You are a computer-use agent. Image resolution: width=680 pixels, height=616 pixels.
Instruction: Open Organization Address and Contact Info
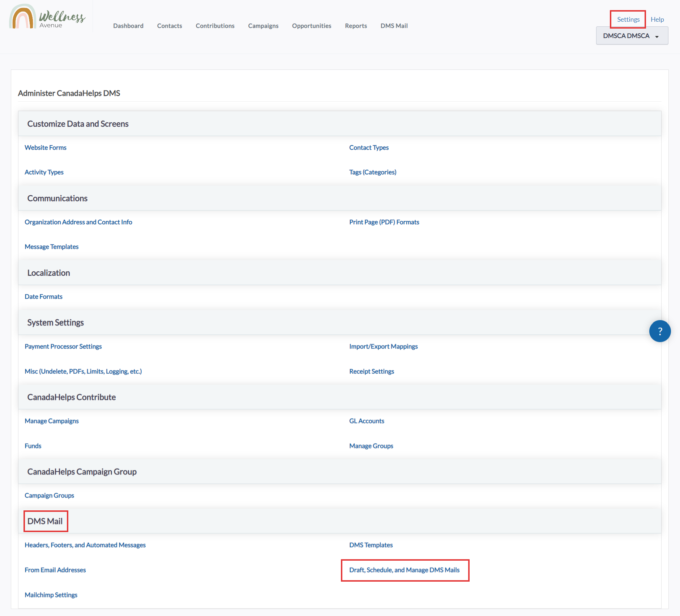[78, 222]
